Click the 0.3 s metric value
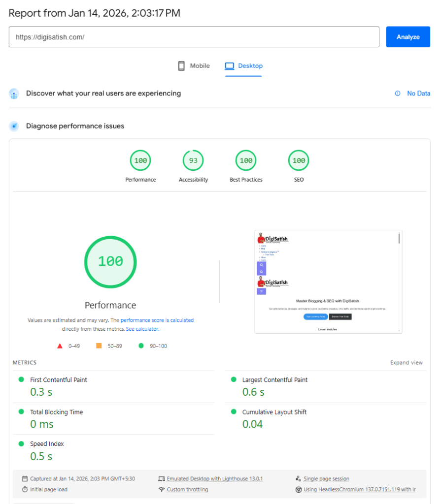The image size is (440, 504). click(41, 392)
